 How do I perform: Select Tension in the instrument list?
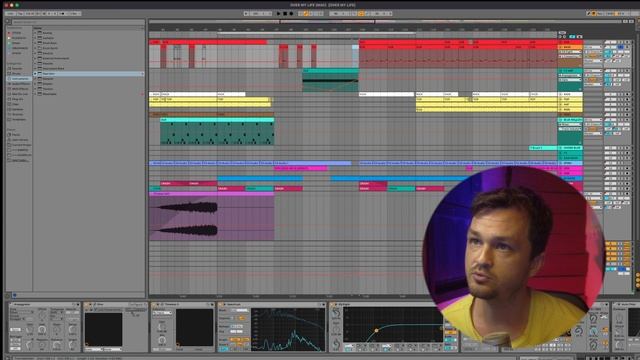point(48,89)
